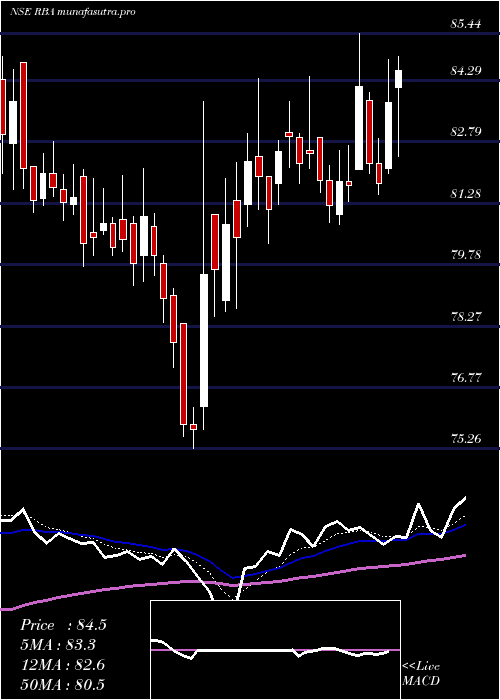The width and height of the screenshot is (500, 700).
Task: Click the 75.26 price axis label
Action: (x=466, y=439)
